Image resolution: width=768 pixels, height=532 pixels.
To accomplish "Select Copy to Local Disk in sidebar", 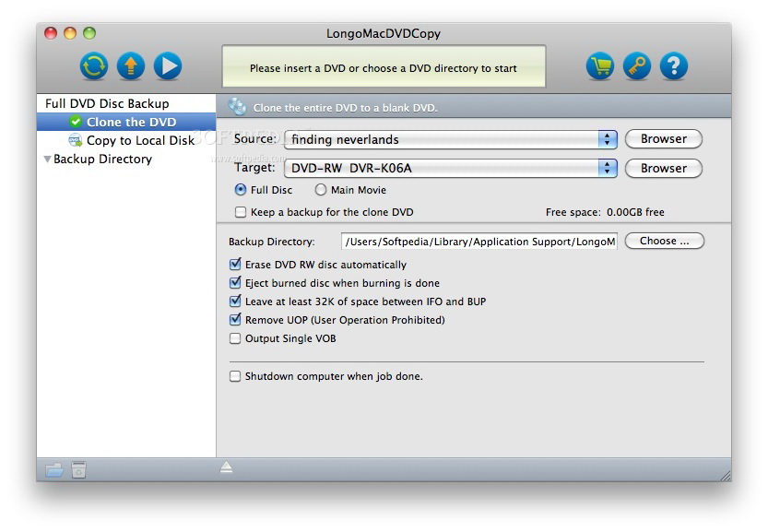I will pyautogui.click(x=126, y=140).
